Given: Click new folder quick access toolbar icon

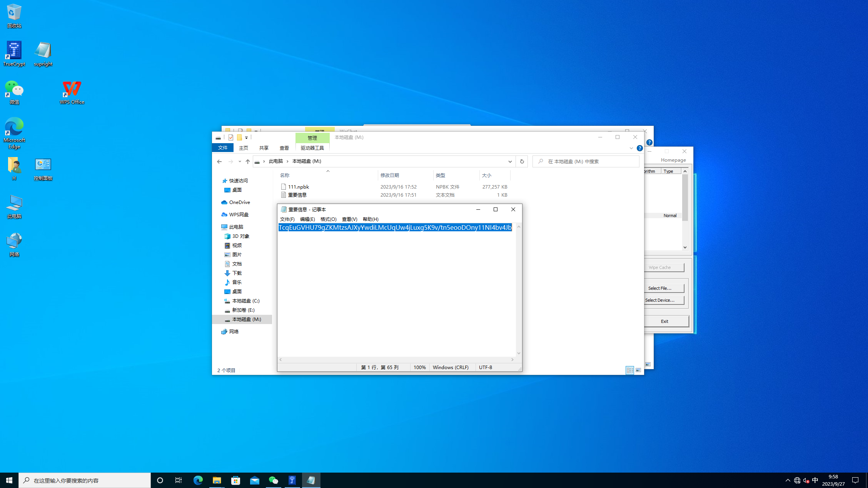Looking at the screenshot, I should click(x=239, y=137).
